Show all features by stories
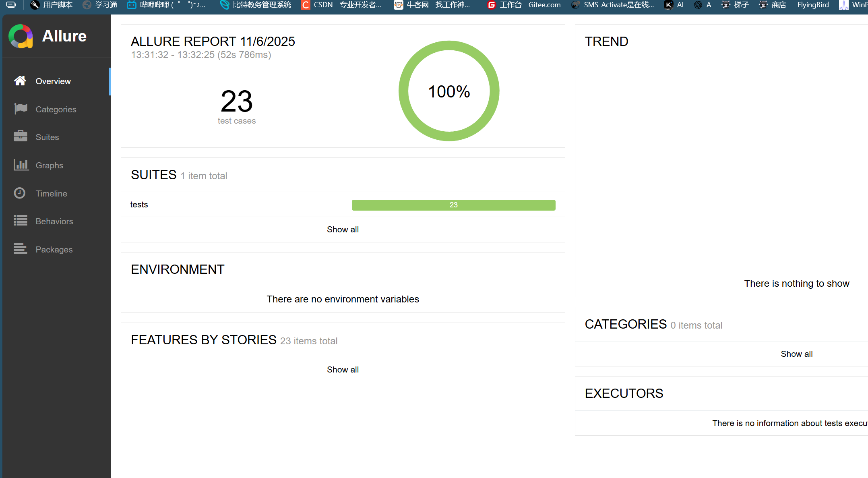Image resolution: width=868 pixels, height=478 pixels. click(x=343, y=370)
